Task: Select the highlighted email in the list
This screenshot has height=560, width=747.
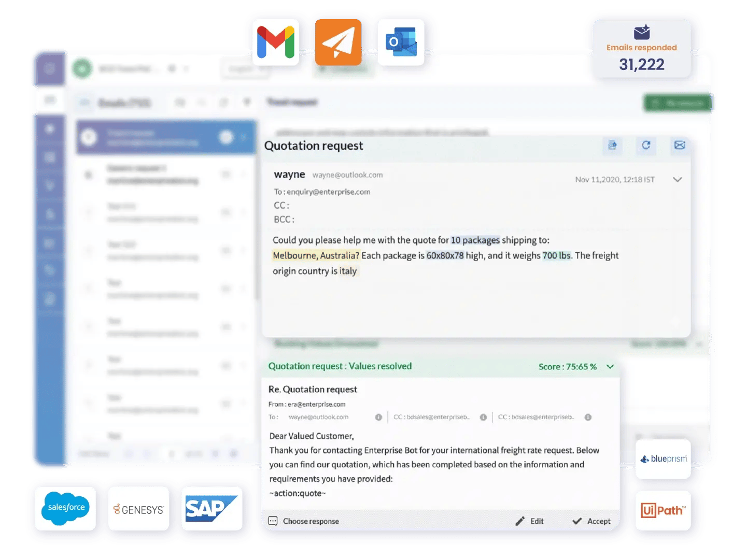Action: (x=166, y=137)
